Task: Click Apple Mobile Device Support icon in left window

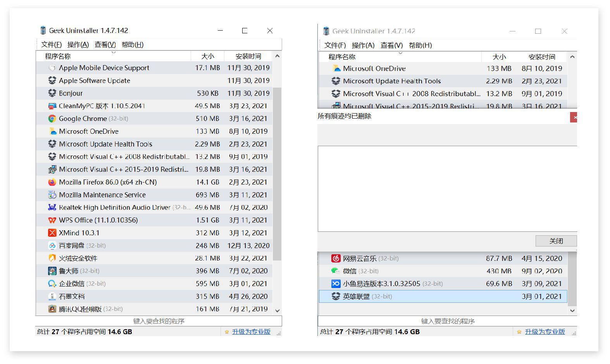Action: point(52,68)
